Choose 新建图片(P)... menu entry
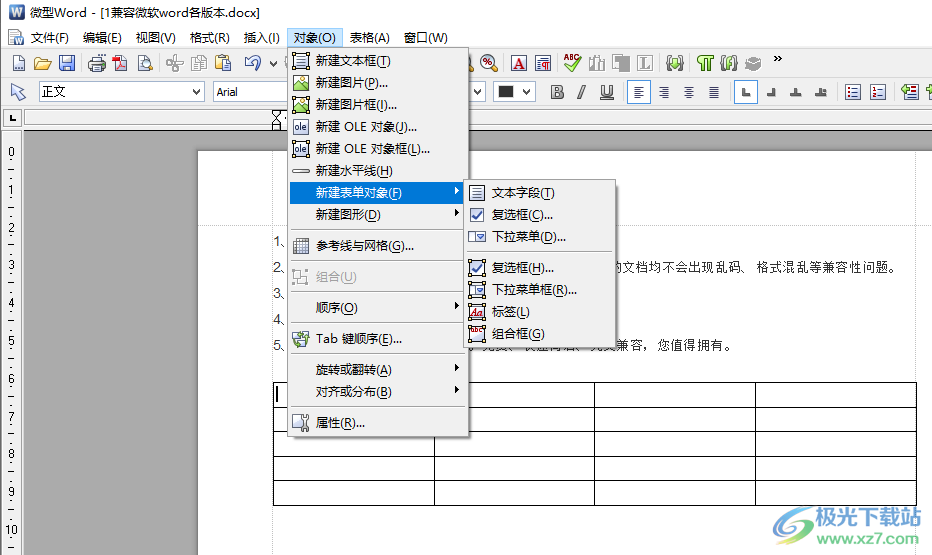 point(377,83)
